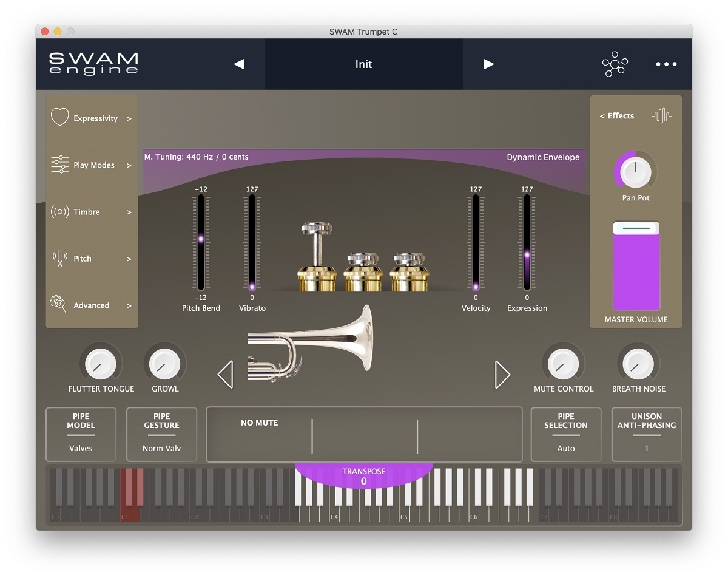Click the red C1 keyswitch key
Image resolution: width=728 pixels, height=578 pixels.
(x=125, y=514)
